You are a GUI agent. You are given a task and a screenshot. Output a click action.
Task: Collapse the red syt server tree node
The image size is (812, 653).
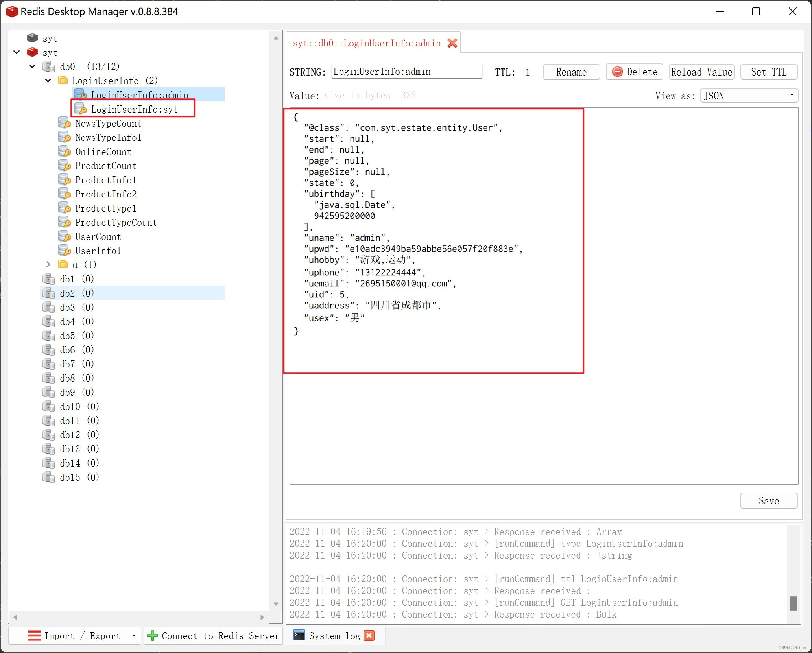click(17, 52)
